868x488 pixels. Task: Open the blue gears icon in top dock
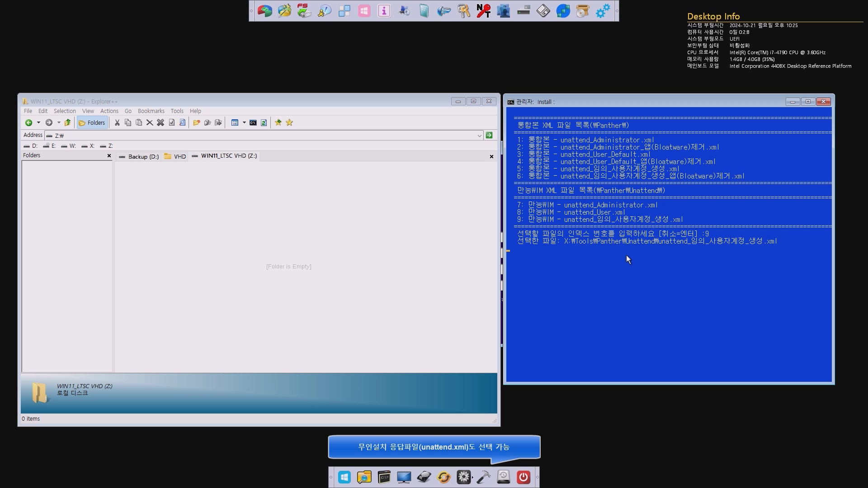[603, 11]
